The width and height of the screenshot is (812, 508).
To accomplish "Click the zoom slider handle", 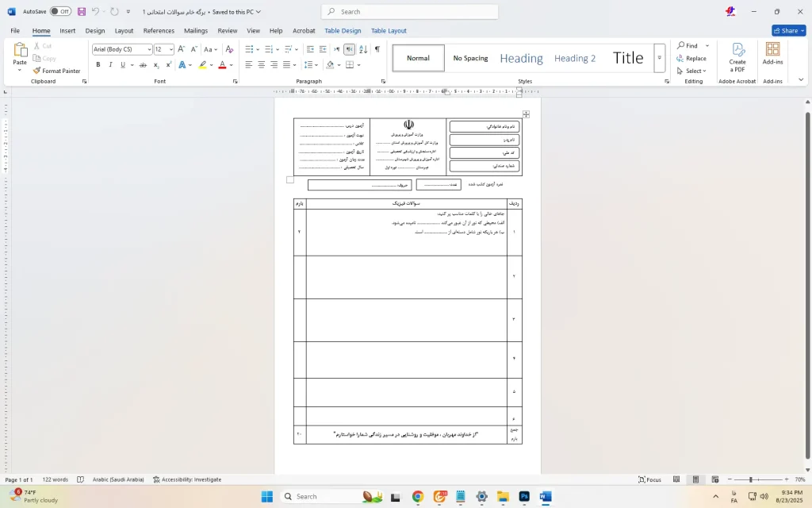I will (x=750, y=479).
